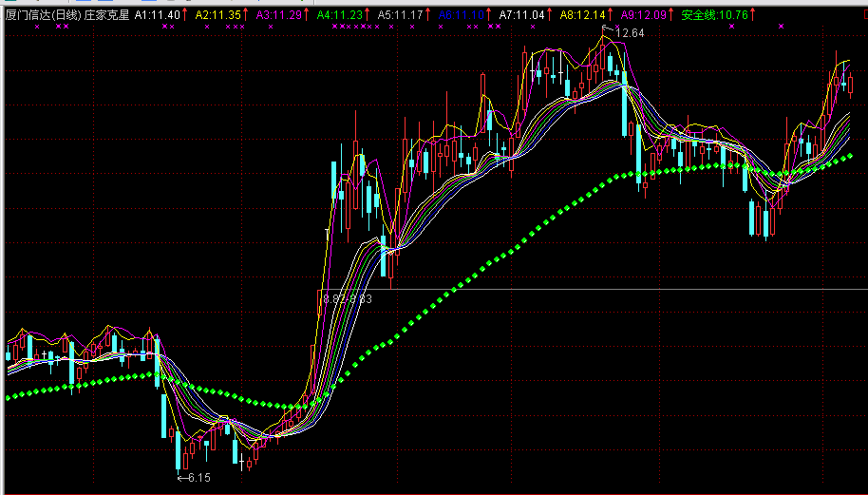Click the red gap box left of 8.82-8.83
This screenshot has height=495, width=868.
click(x=319, y=300)
